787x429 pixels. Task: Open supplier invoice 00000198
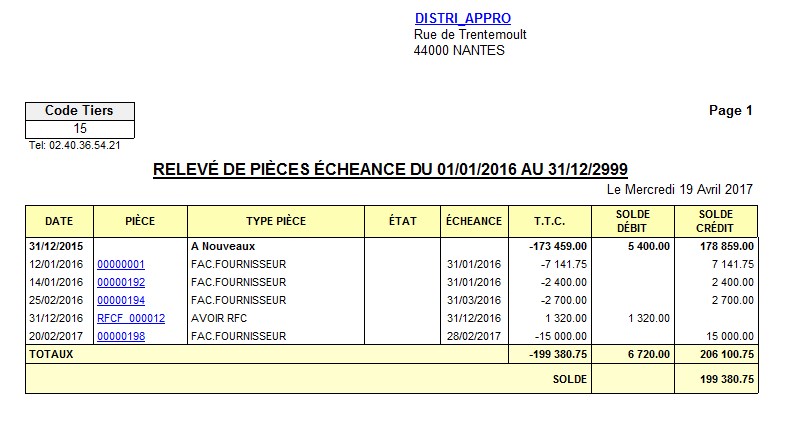(121, 336)
